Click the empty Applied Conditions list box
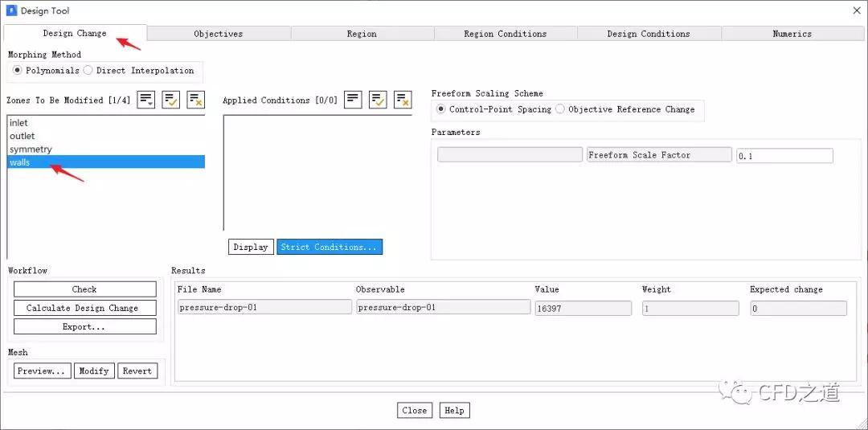This screenshot has width=868, height=430. [x=317, y=173]
